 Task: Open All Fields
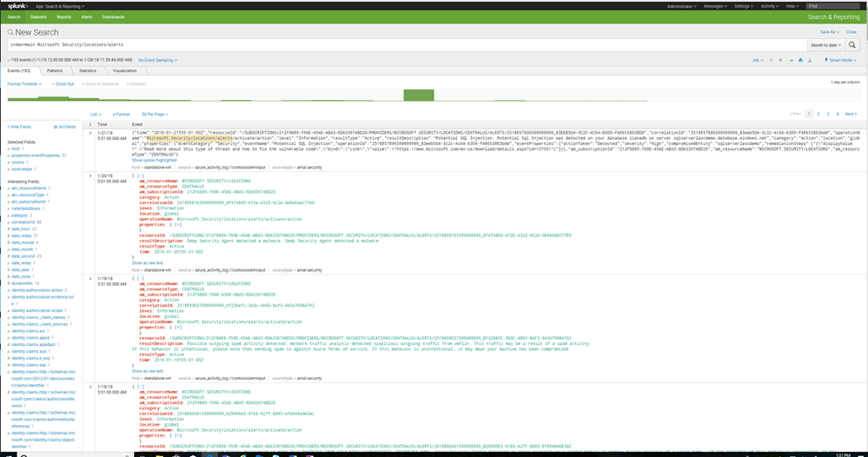click(x=64, y=127)
